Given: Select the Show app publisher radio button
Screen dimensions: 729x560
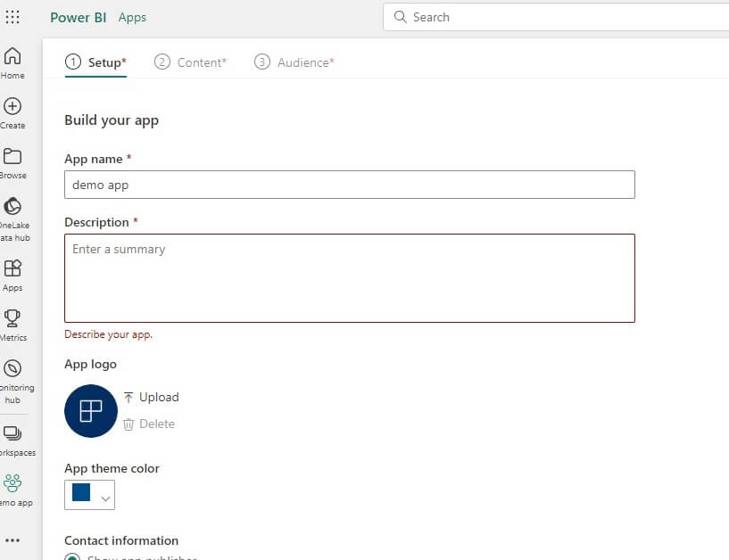Looking at the screenshot, I should tap(72, 556).
